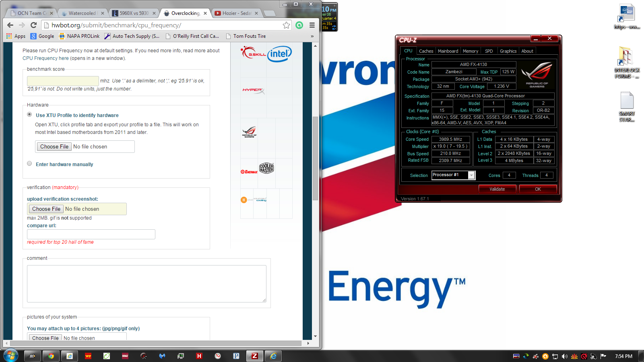Open the BB&T taskbar shortcut
The height and width of the screenshot is (362, 644).
(x=125, y=356)
